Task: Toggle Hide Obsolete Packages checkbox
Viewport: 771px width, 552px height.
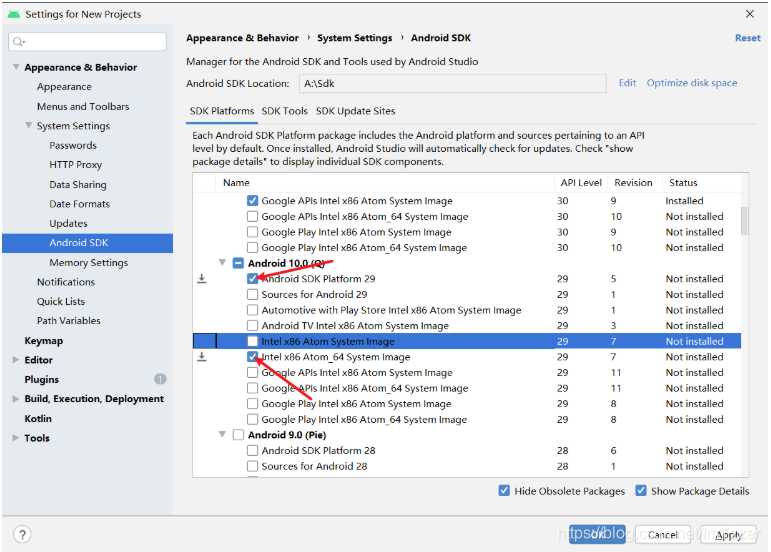Action: pos(504,491)
